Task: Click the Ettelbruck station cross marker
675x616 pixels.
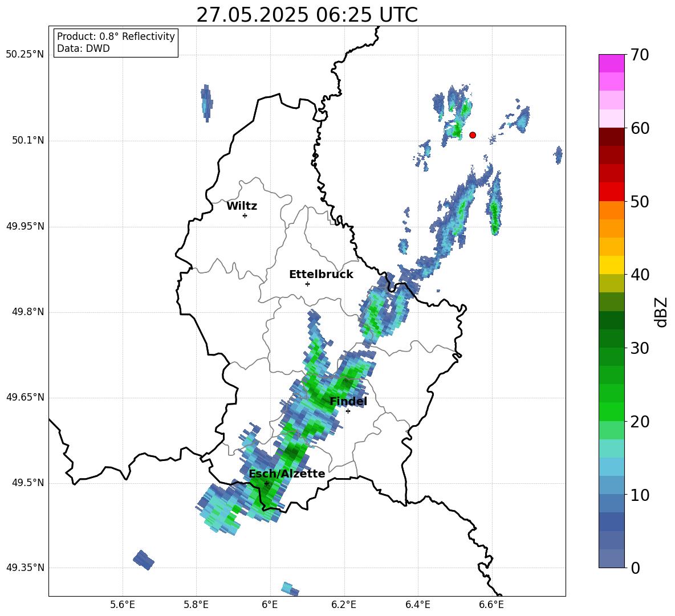Action: pos(307,284)
